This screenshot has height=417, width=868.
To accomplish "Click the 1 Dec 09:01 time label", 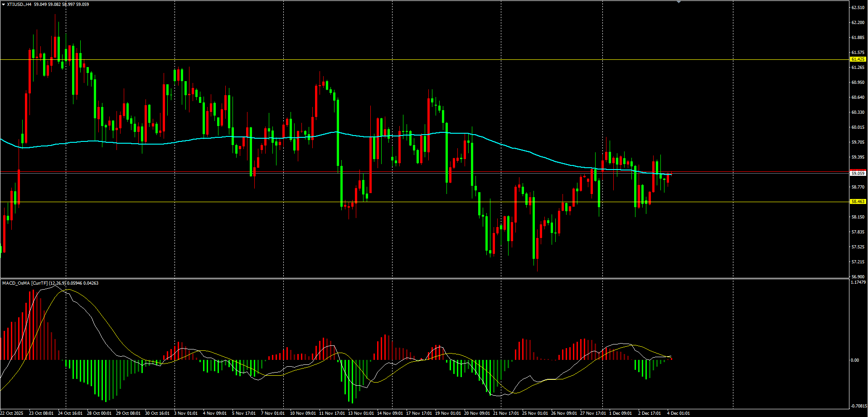I will click(x=620, y=413).
